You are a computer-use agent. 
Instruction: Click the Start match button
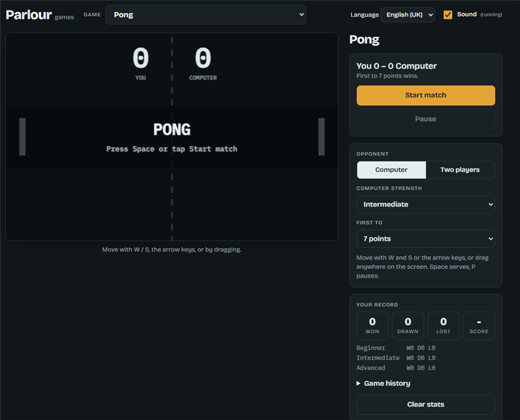(426, 95)
